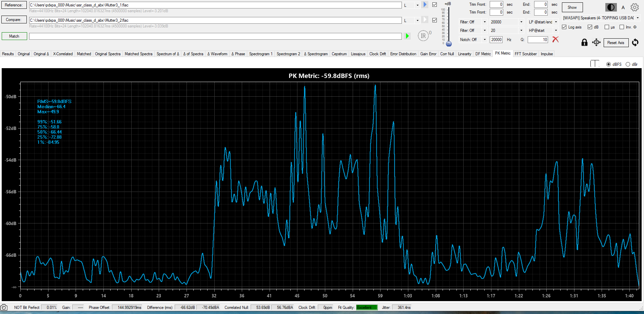Viewport: 644px width, 314px height.
Task: Click the 'NOT Bit Perfect' status text
Action: 27,308
